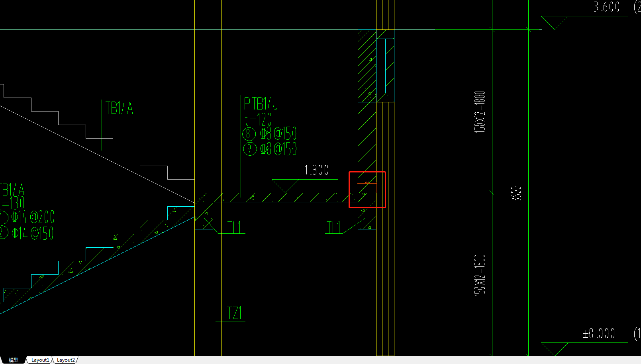The image size is (641, 364).
Task: Open the Layout2 tab
Action: 66,360
